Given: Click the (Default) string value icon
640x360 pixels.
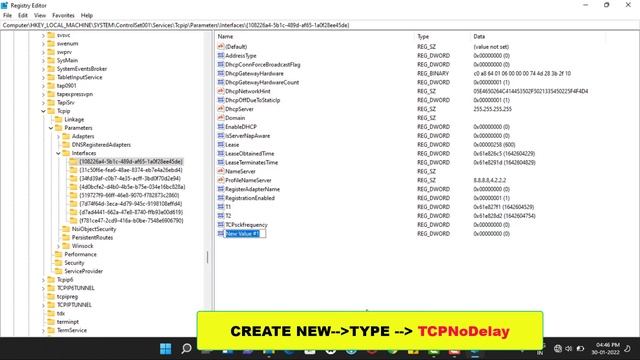Looking at the screenshot, I should (x=221, y=47).
